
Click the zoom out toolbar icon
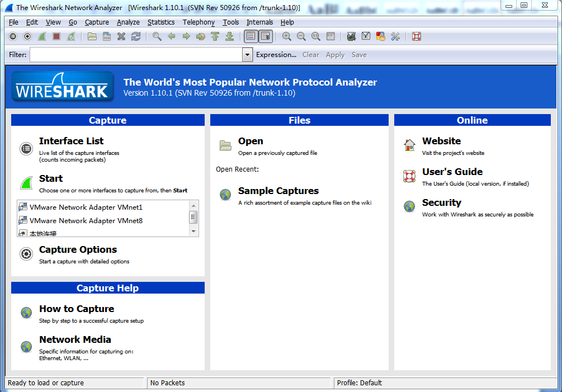(x=301, y=36)
